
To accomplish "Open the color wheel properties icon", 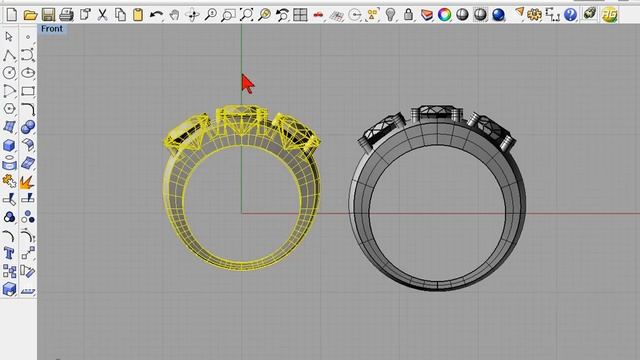I will point(444,15).
